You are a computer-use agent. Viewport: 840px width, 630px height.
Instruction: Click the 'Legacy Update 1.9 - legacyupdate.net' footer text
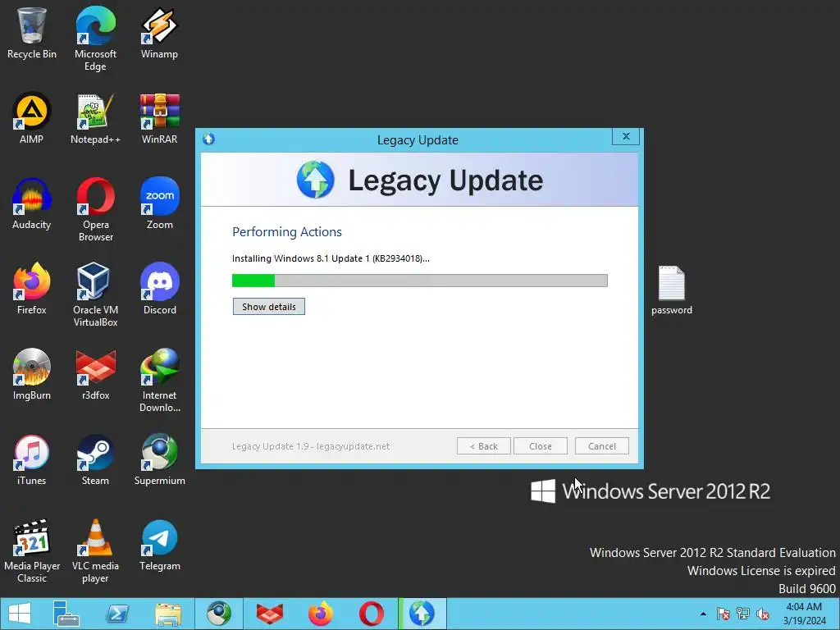click(x=311, y=446)
